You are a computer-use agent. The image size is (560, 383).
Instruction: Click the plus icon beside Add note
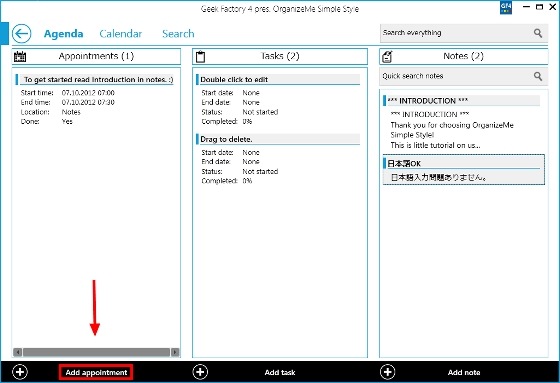(x=388, y=372)
